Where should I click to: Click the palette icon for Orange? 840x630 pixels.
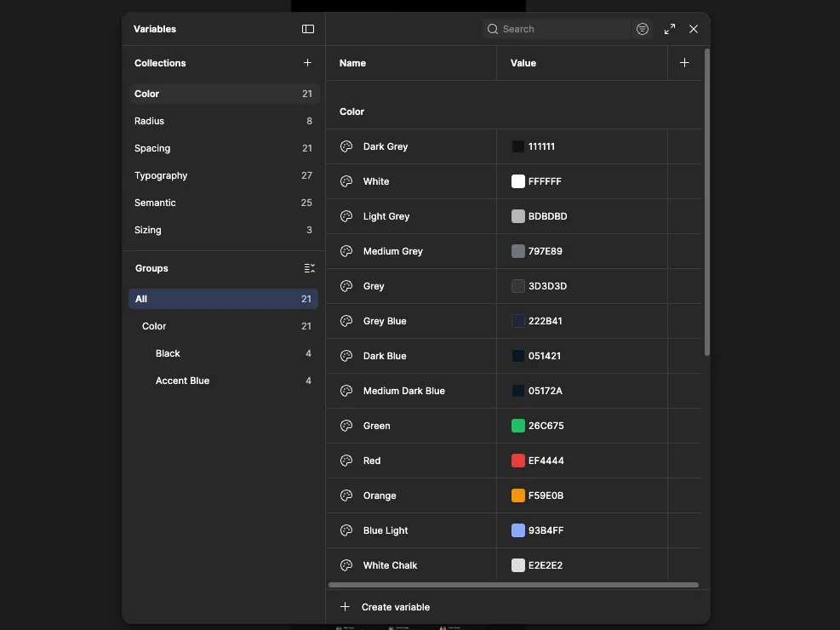coord(346,495)
